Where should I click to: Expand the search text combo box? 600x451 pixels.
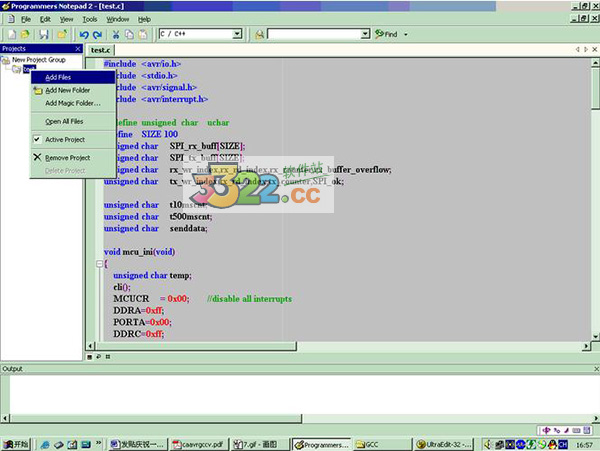[363, 34]
